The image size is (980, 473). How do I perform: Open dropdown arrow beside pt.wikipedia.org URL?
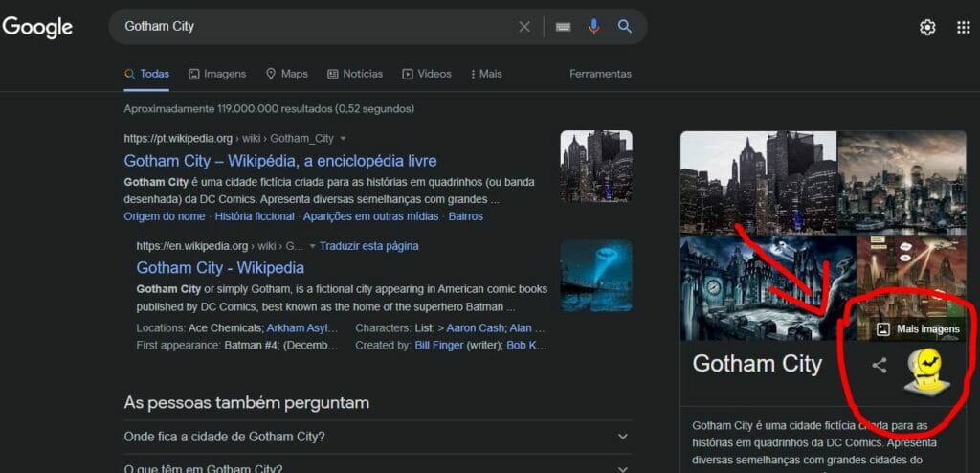[344, 139]
